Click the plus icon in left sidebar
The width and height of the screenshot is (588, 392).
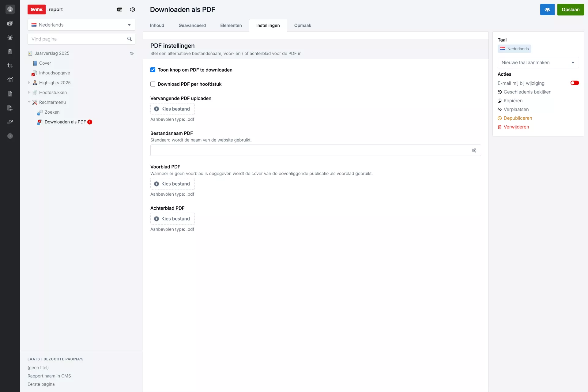click(10, 136)
